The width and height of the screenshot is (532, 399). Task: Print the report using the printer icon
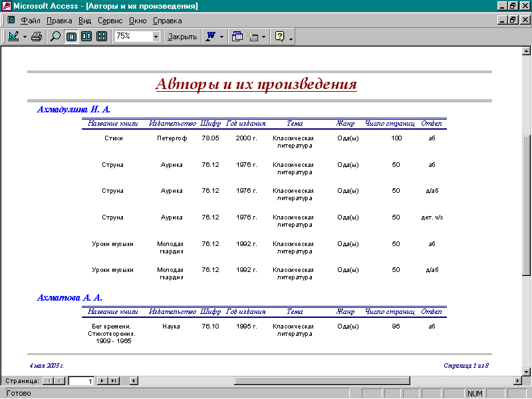(37, 37)
